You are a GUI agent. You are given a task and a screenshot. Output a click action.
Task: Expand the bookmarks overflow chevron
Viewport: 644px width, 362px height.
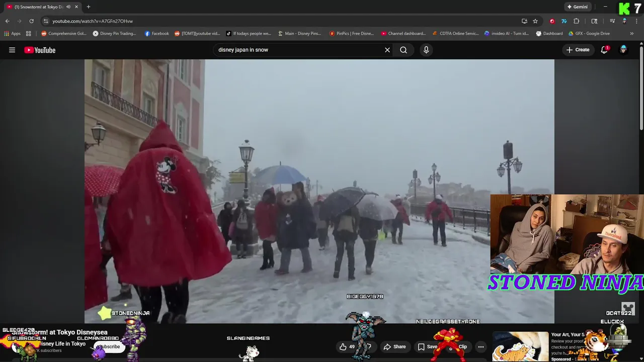tap(632, 34)
